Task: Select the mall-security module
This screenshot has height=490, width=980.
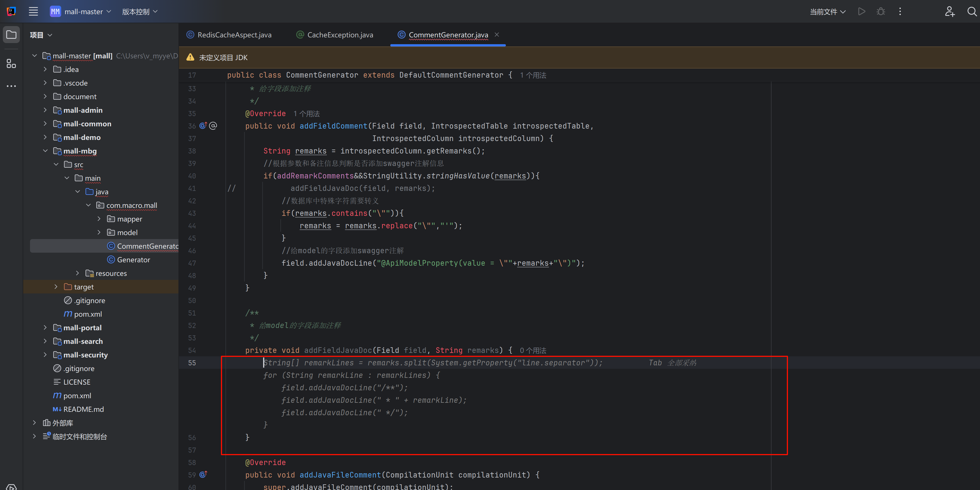Action: tap(85, 355)
